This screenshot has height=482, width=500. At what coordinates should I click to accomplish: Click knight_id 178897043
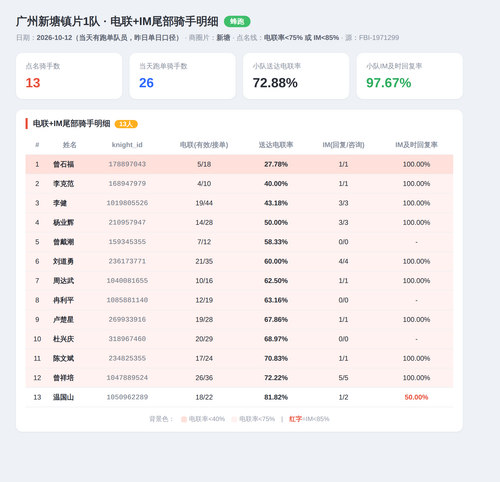127,164
